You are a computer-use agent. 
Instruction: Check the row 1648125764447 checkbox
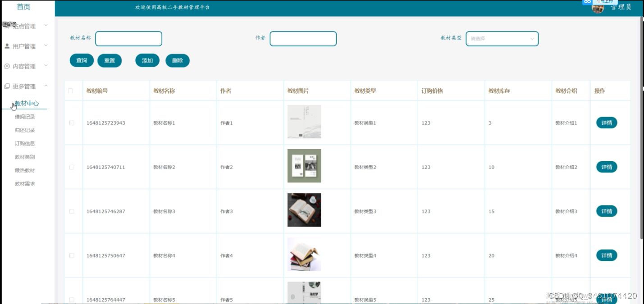[x=72, y=299]
